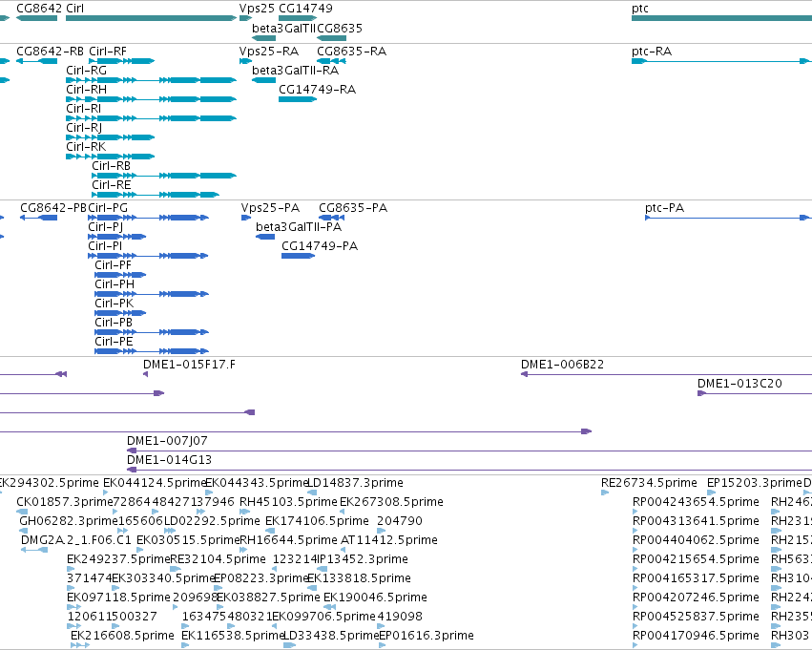Select the Cirl gene label
This screenshot has width=812, height=650.
click(75, 9)
